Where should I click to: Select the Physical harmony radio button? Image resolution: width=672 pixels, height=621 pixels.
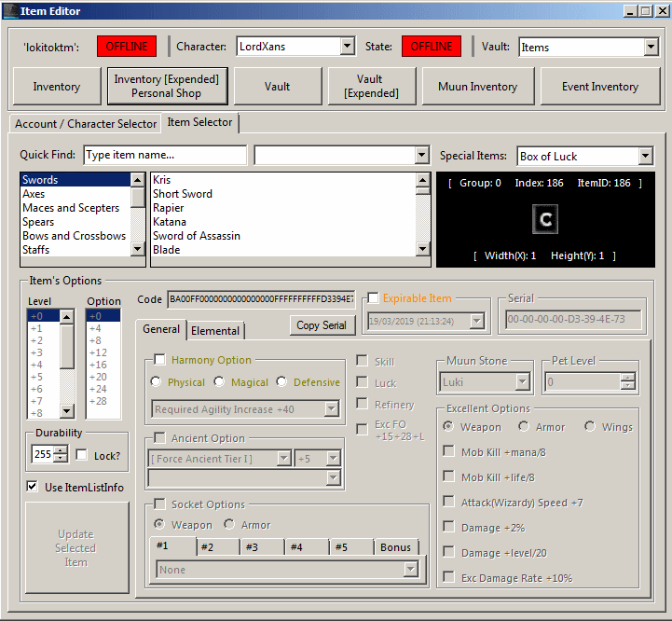[156, 382]
